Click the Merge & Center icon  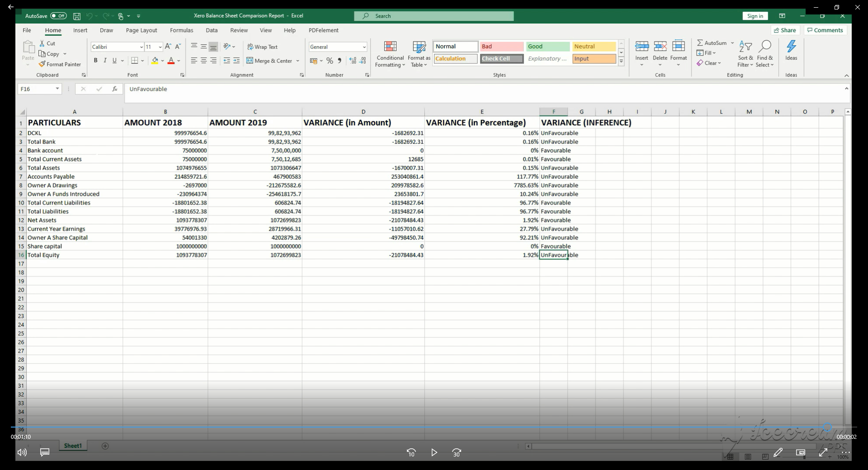(250, 61)
